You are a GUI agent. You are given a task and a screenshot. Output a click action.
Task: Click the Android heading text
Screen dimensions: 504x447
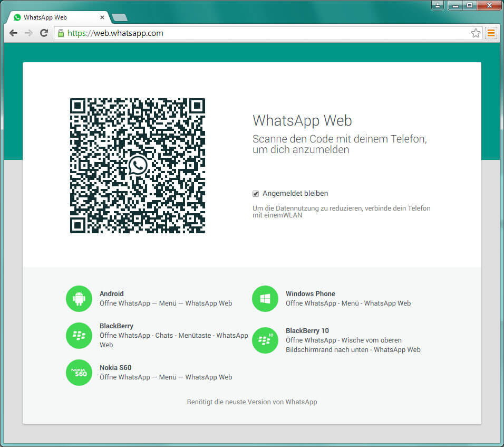point(112,293)
